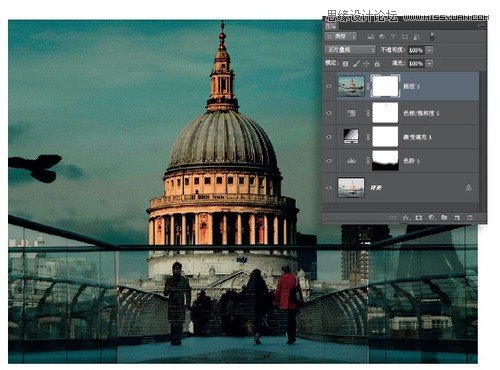This screenshot has width=500, height=370.
Task: Add a layer mask button
Action: tap(419, 218)
